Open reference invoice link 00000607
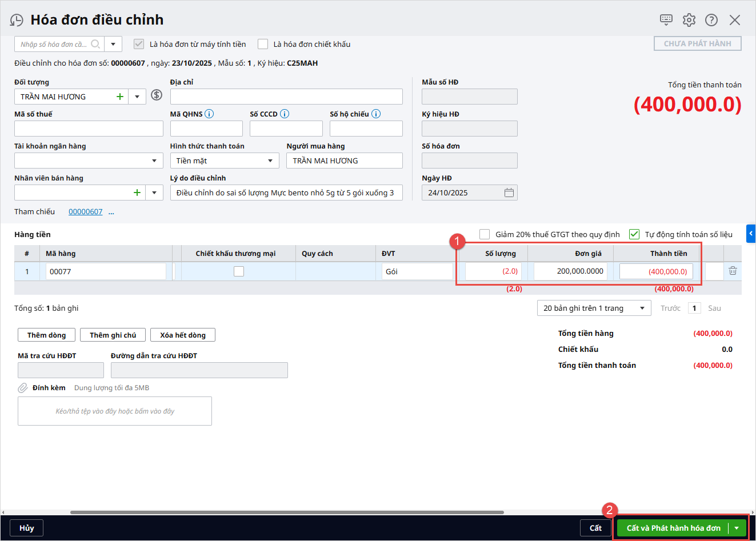The image size is (756, 541). tap(86, 212)
